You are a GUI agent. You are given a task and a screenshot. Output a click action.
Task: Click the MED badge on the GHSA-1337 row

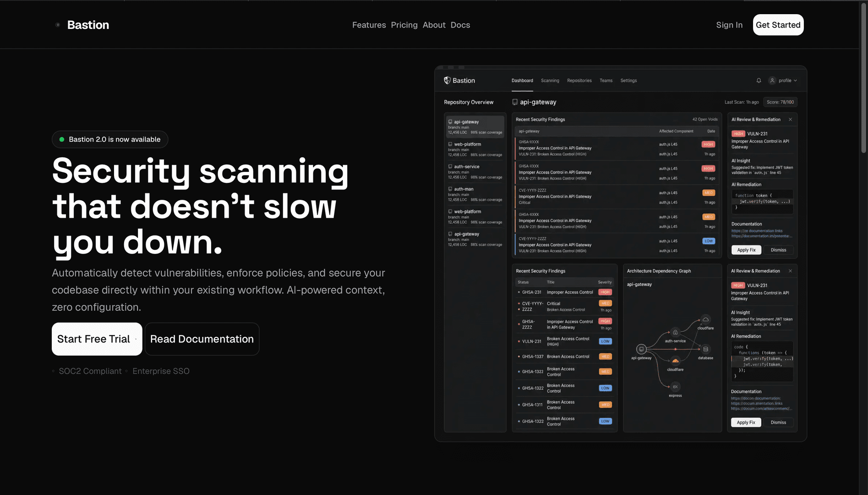(x=605, y=357)
